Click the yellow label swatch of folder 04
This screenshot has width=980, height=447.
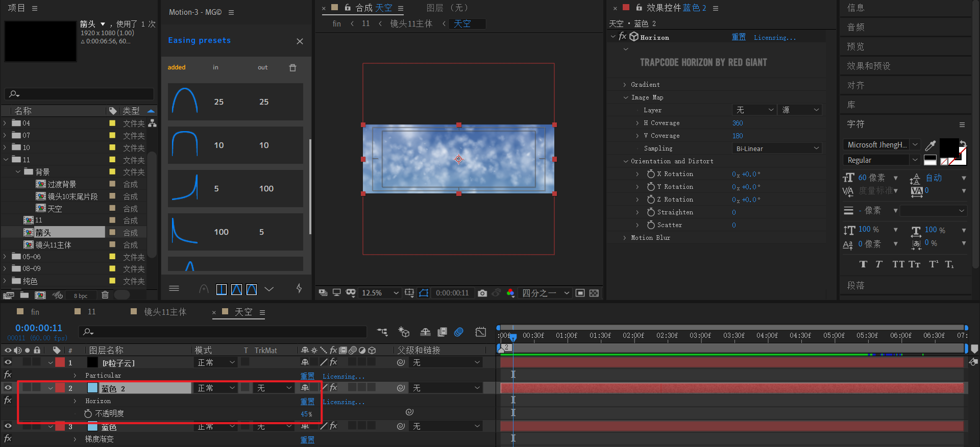(112, 123)
